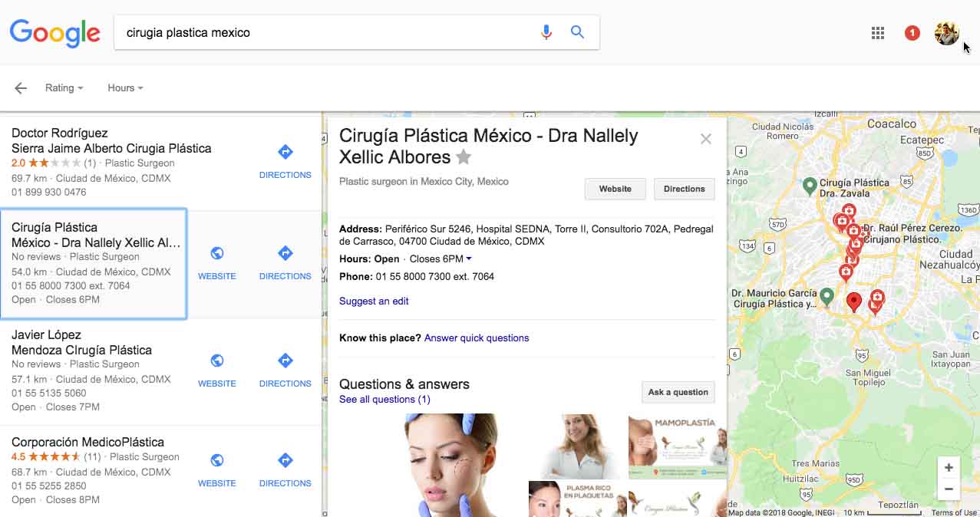Open the Plasma Rico en Plaquetas photo

click(x=576, y=499)
